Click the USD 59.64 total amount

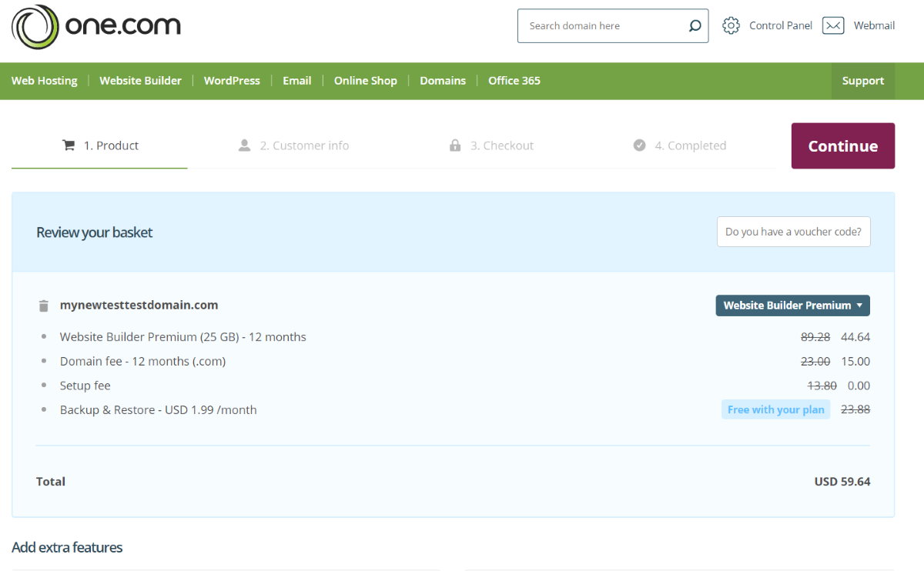(x=842, y=482)
